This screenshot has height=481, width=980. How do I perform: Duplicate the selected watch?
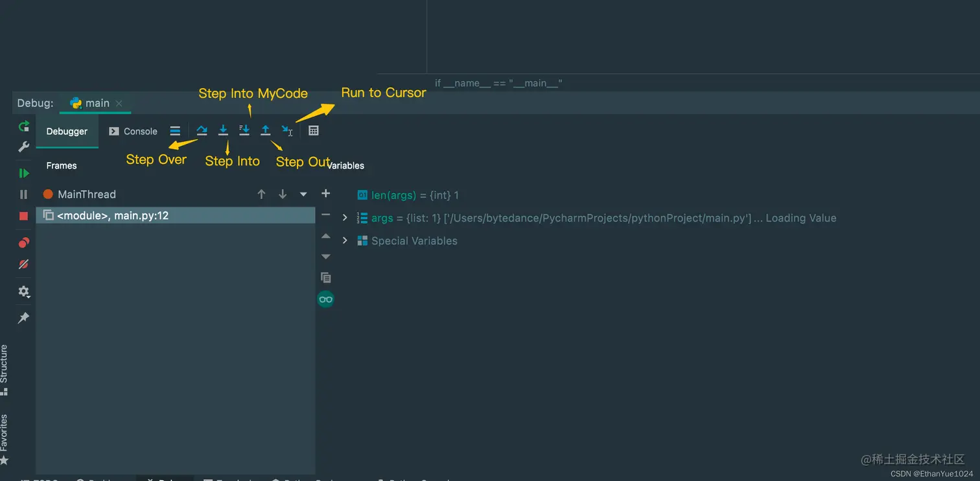[x=326, y=277]
